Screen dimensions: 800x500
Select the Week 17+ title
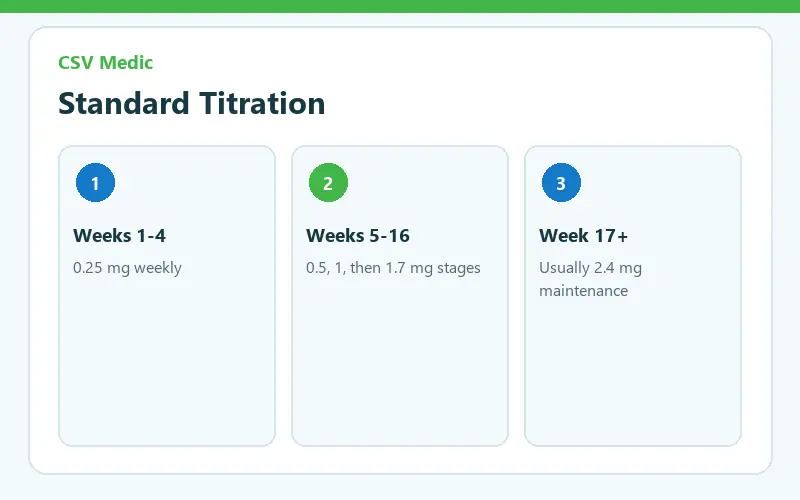point(583,236)
